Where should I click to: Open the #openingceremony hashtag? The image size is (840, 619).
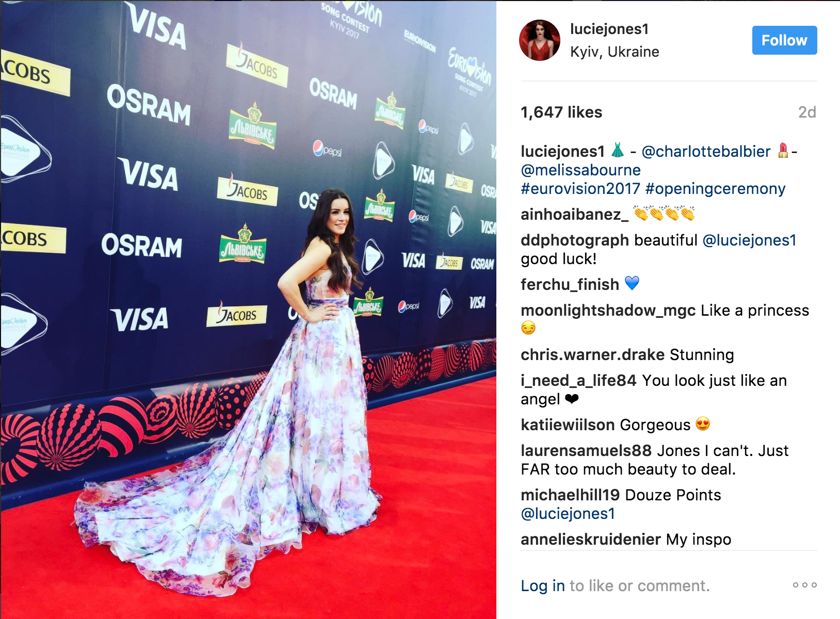coord(715,188)
